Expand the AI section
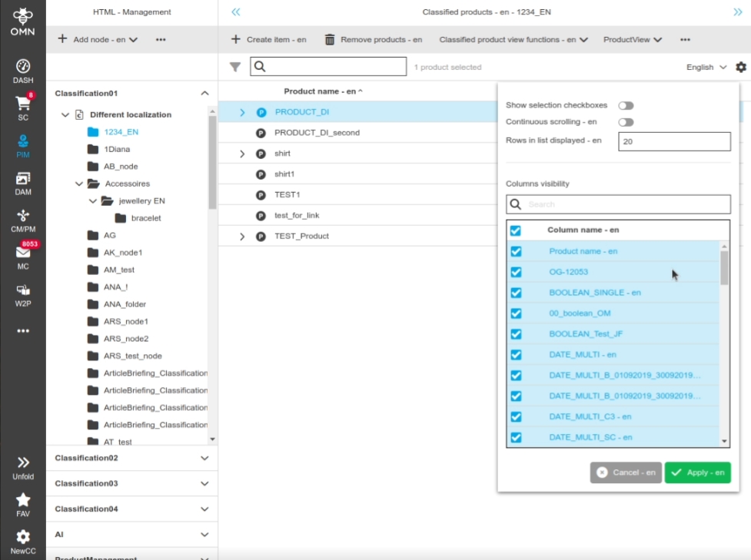 click(204, 534)
